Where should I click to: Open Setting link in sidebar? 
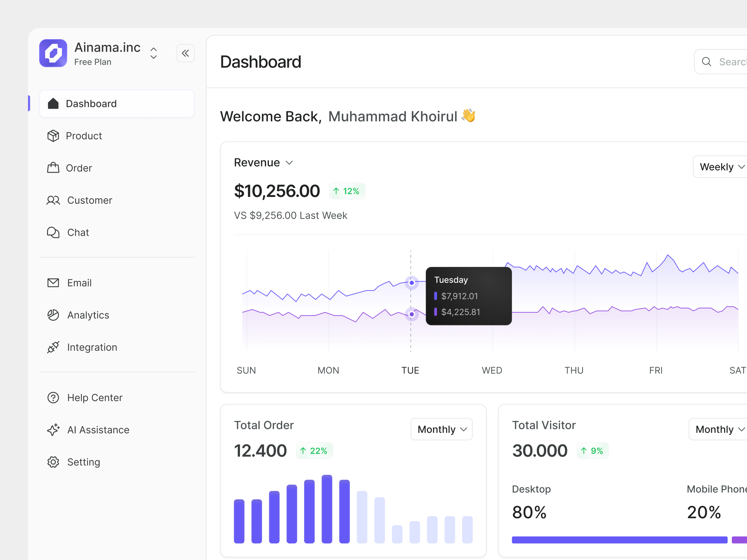coord(84,462)
